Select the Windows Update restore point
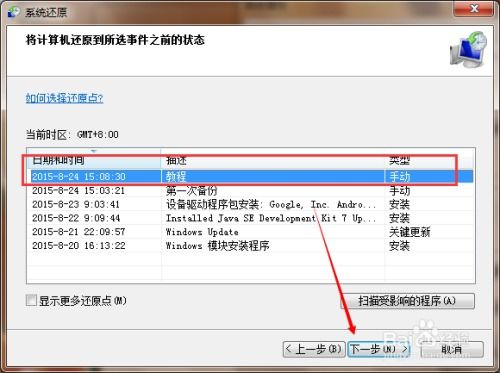The width and height of the screenshot is (500, 373). [x=251, y=232]
